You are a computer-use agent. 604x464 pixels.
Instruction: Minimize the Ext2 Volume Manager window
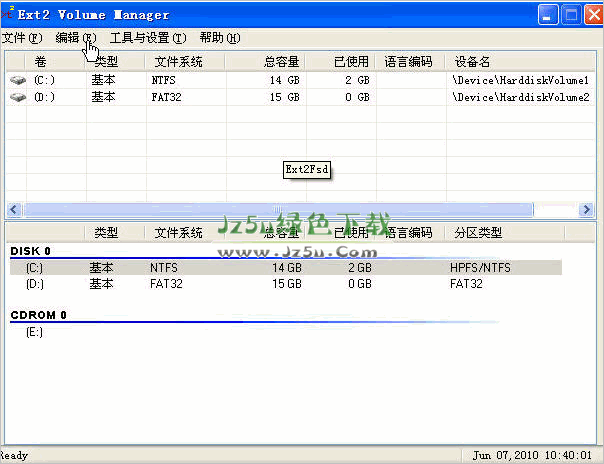tap(547, 15)
